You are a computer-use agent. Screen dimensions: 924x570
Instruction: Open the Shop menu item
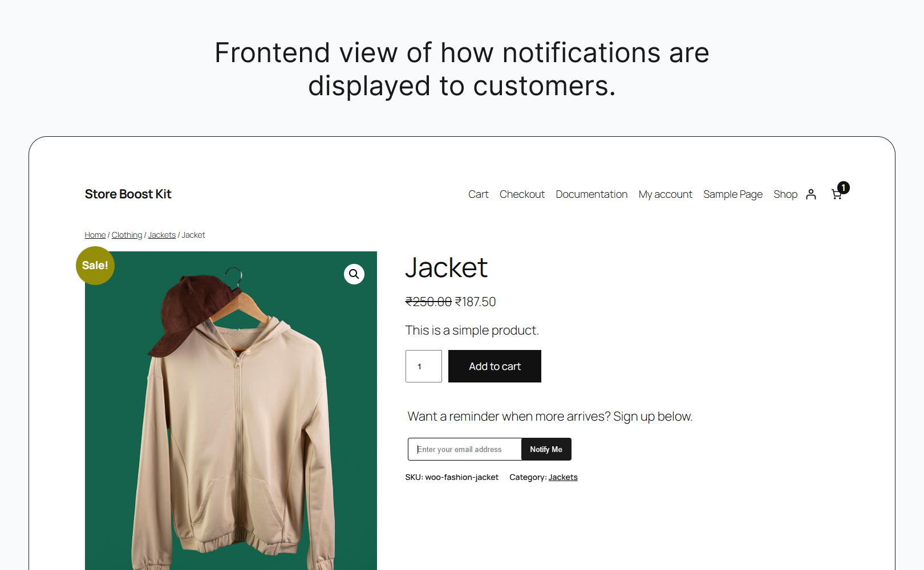pyautogui.click(x=785, y=194)
